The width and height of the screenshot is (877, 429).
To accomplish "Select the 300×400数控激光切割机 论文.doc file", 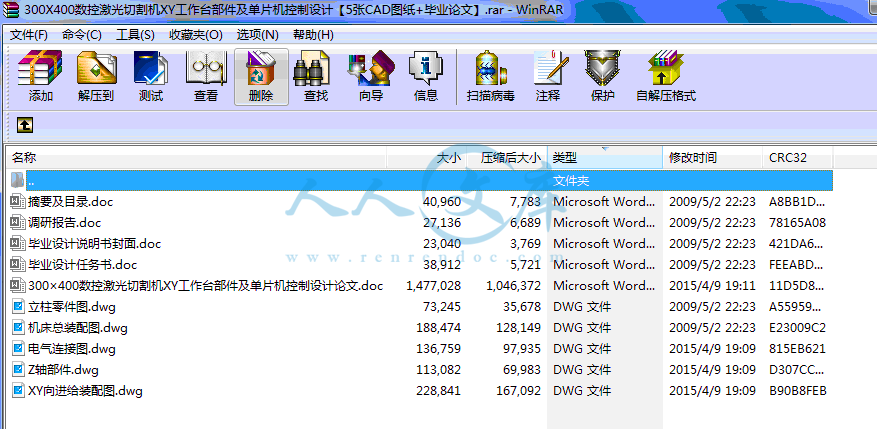I will (x=206, y=285).
